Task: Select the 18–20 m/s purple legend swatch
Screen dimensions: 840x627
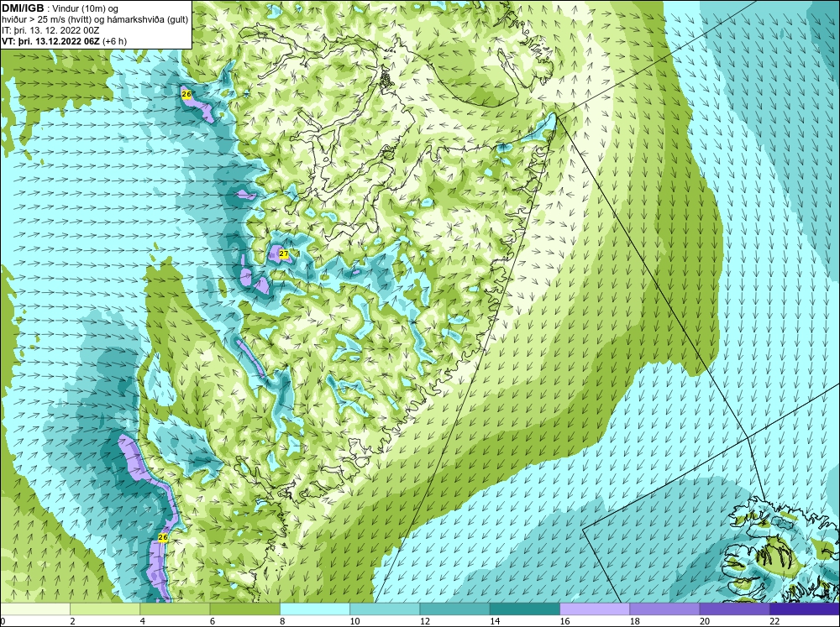Action: coord(664,609)
